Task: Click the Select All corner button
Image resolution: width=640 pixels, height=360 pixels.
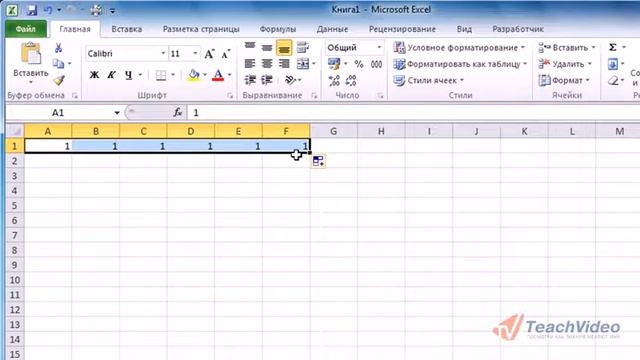Action: click(x=15, y=131)
